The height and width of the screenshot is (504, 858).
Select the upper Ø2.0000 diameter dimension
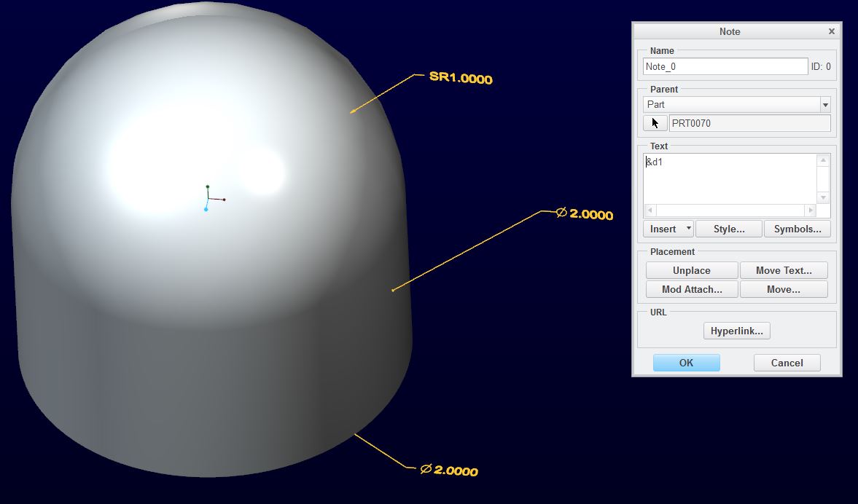pyautogui.click(x=585, y=213)
